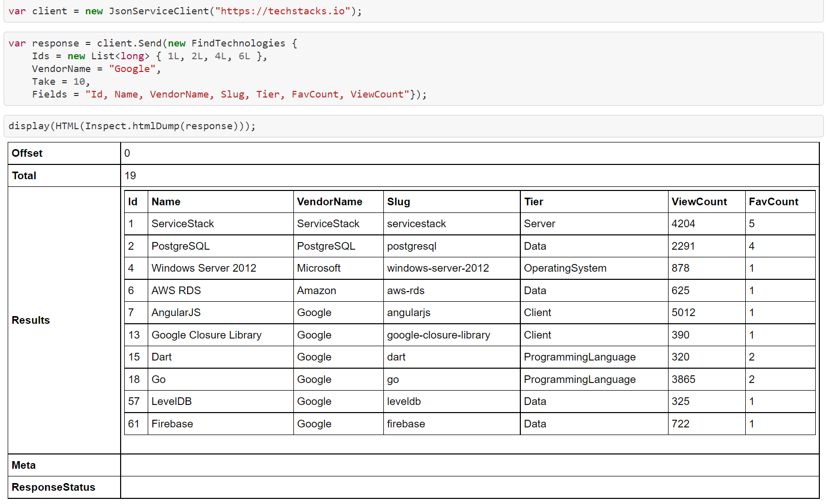This screenshot has width=827, height=504.
Task: Click the Name column header
Action: [221, 202]
